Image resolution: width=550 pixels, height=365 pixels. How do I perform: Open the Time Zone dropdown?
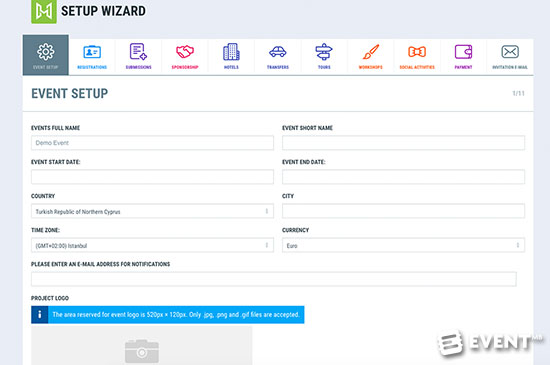coord(152,245)
